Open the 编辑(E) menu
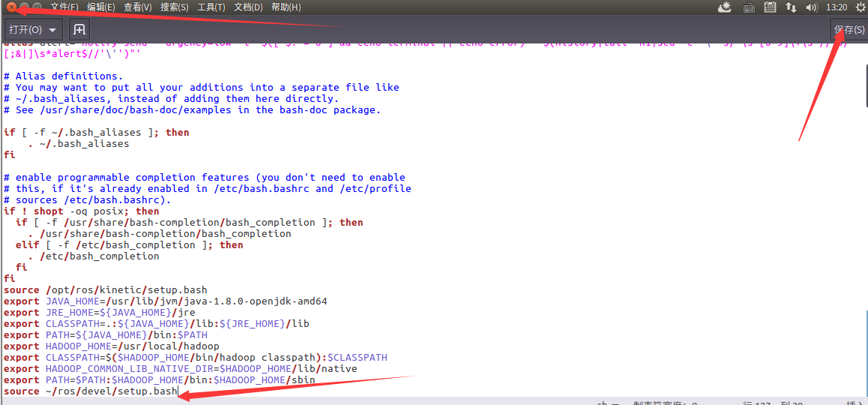868x405 pixels. (101, 7)
